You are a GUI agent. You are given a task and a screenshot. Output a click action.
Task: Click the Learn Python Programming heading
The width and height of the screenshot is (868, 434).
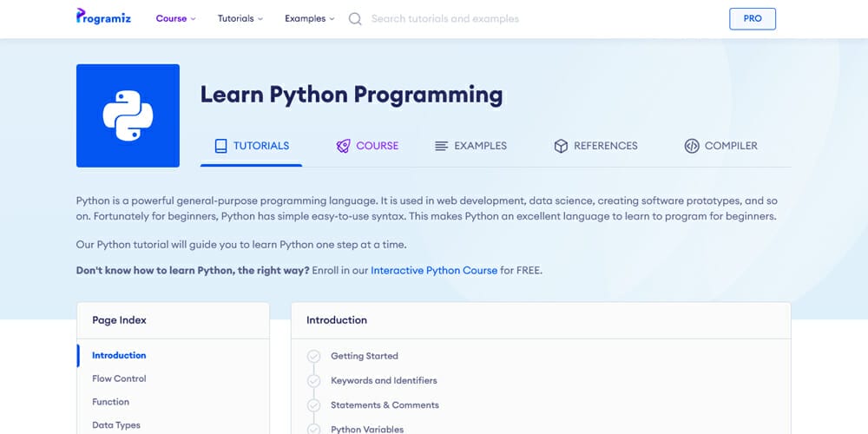(x=352, y=95)
